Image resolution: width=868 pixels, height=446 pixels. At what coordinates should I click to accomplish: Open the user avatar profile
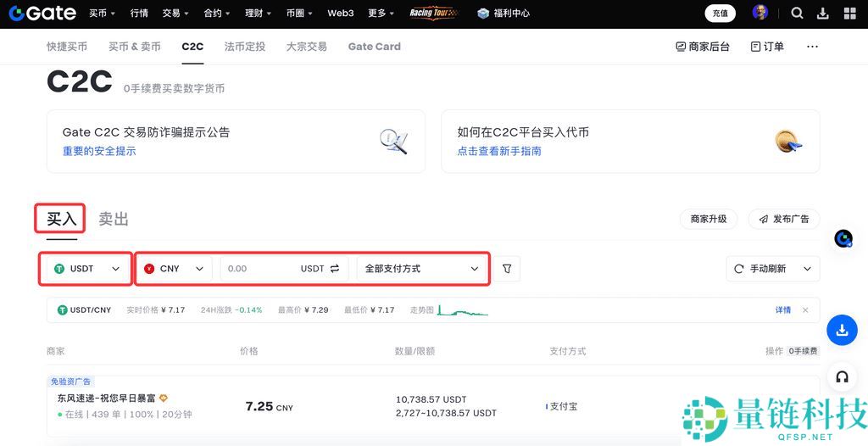coord(760,13)
